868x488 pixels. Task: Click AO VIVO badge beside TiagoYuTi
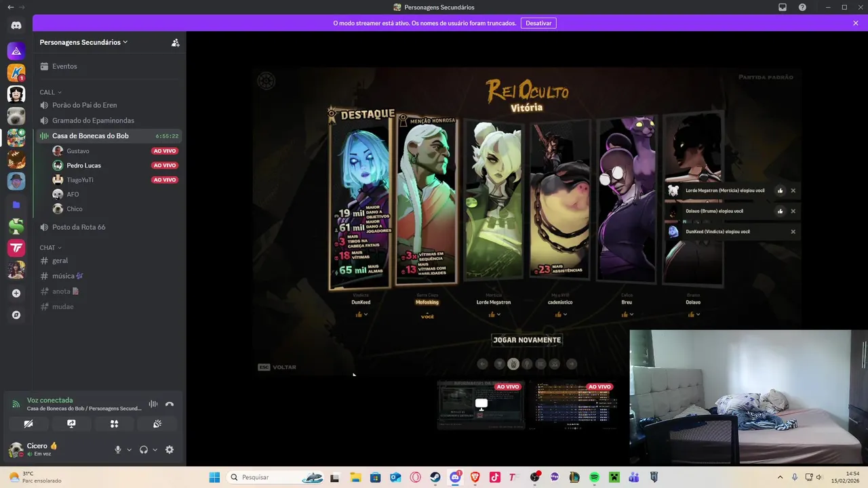click(165, 180)
